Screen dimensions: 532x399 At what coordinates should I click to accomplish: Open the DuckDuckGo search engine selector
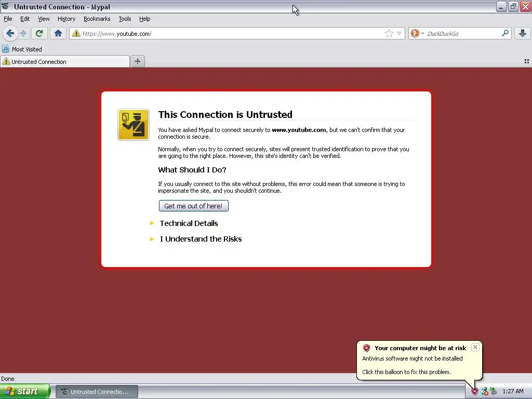tap(417, 33)
